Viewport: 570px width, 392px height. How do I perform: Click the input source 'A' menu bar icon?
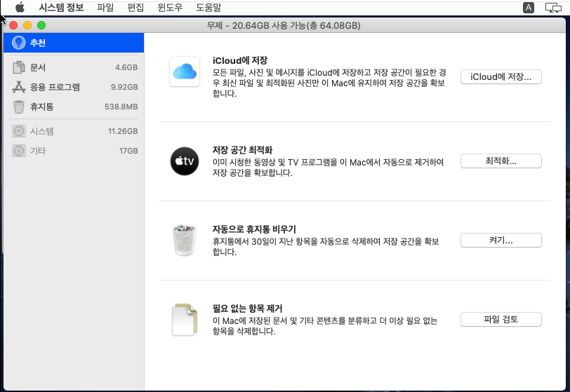tap(528, 8)
